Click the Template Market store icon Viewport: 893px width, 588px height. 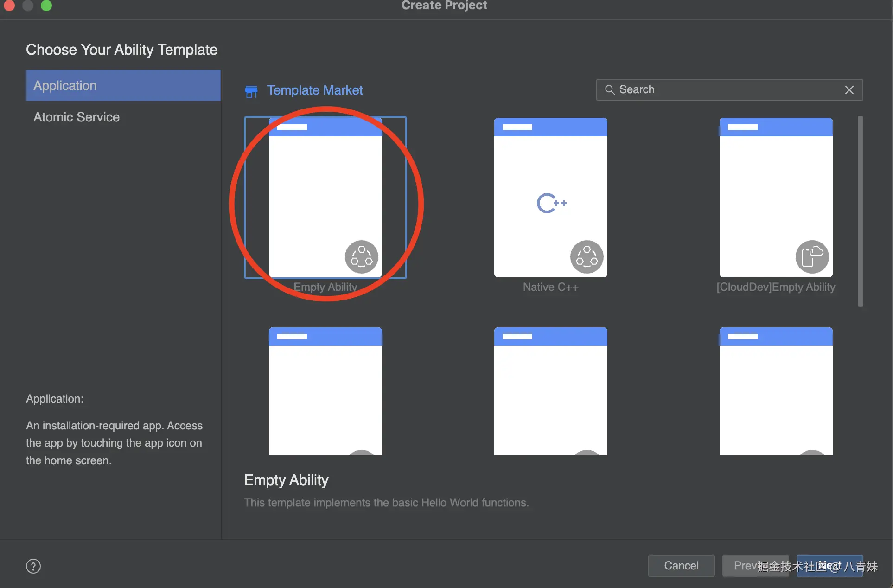[x=251, y=91]
